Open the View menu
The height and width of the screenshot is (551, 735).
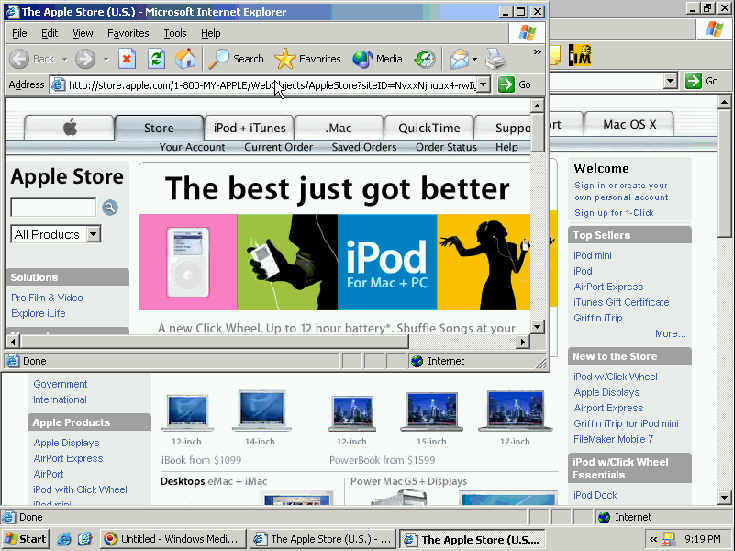[x=82, y=33]
